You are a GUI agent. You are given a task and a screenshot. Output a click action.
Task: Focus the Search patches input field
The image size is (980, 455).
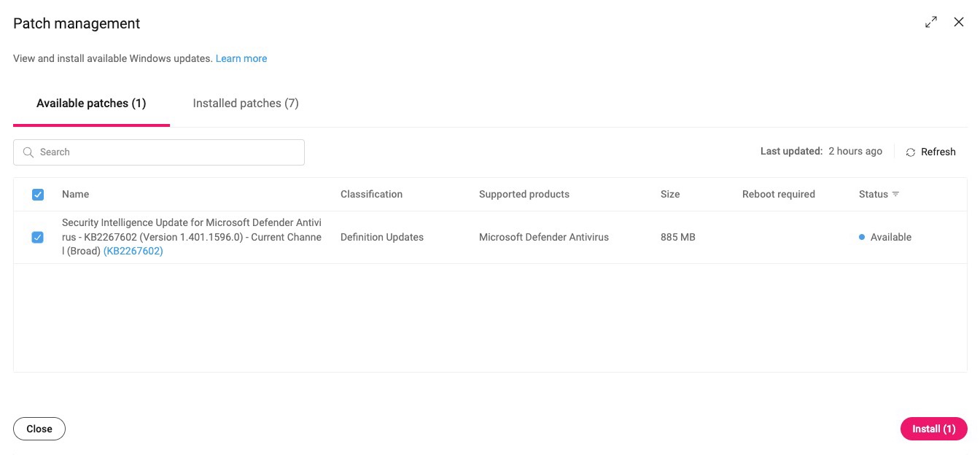(168, 152)
